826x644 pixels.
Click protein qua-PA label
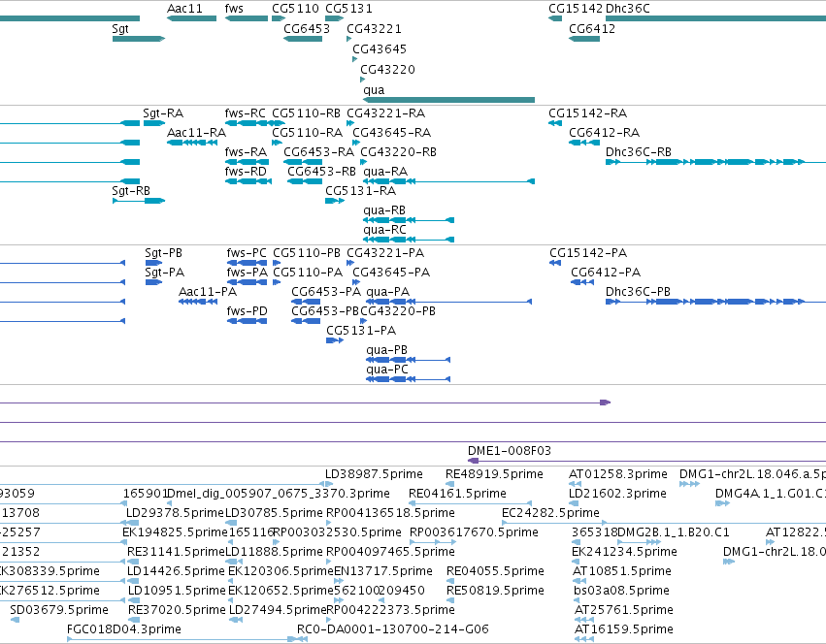tap(387, 292)
